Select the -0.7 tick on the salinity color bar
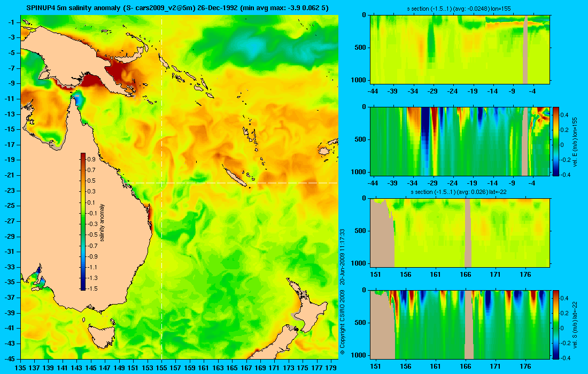Image resolution: width=588 pixels, height=374 pixels. click(x=92, y=246)
